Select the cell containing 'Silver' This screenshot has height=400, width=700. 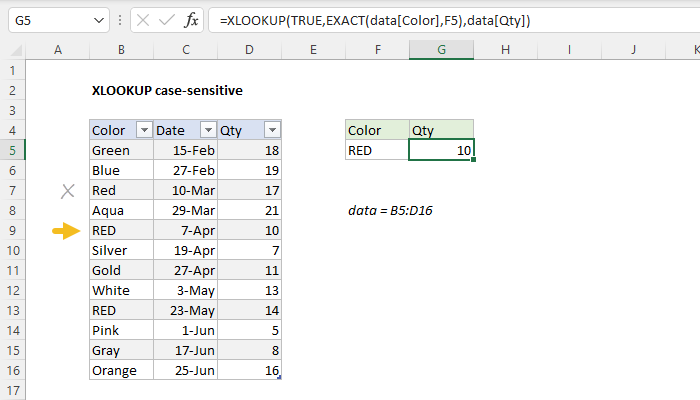[121, 250]
